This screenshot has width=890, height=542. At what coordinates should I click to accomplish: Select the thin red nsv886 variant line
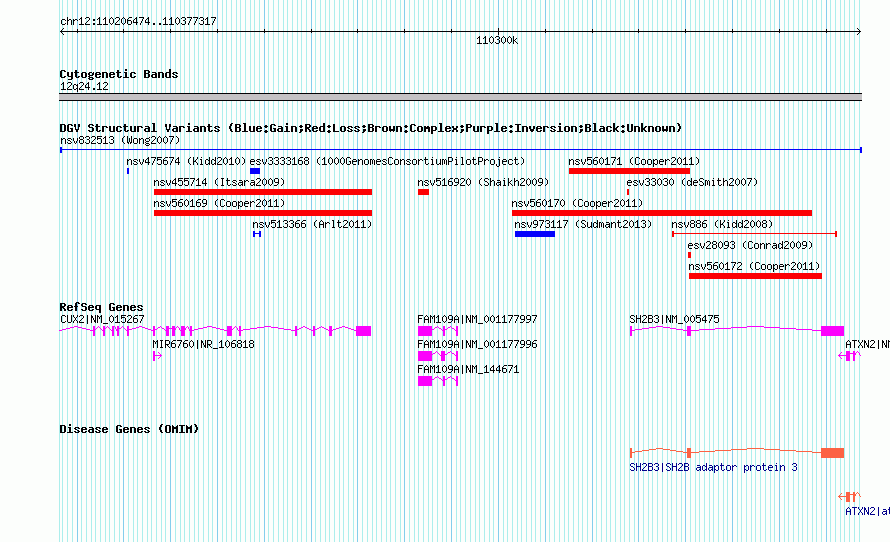point(754,234)
